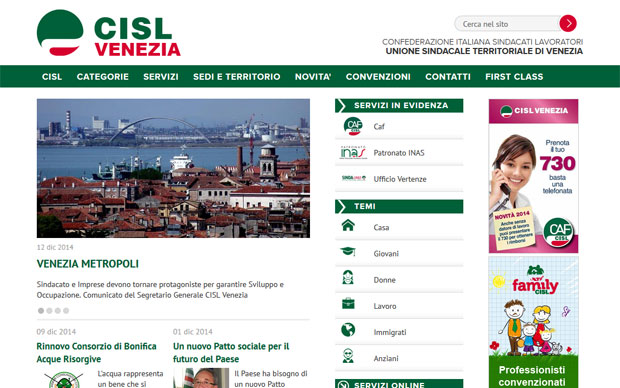Select the second slideshow dot
This screenshot has height=388, width=620.
(49, 311)
